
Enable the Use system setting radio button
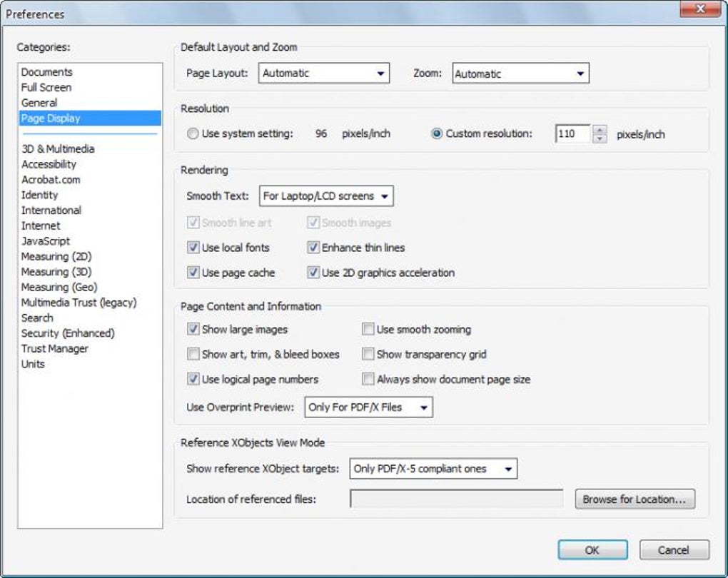click(x=193, y=134)
